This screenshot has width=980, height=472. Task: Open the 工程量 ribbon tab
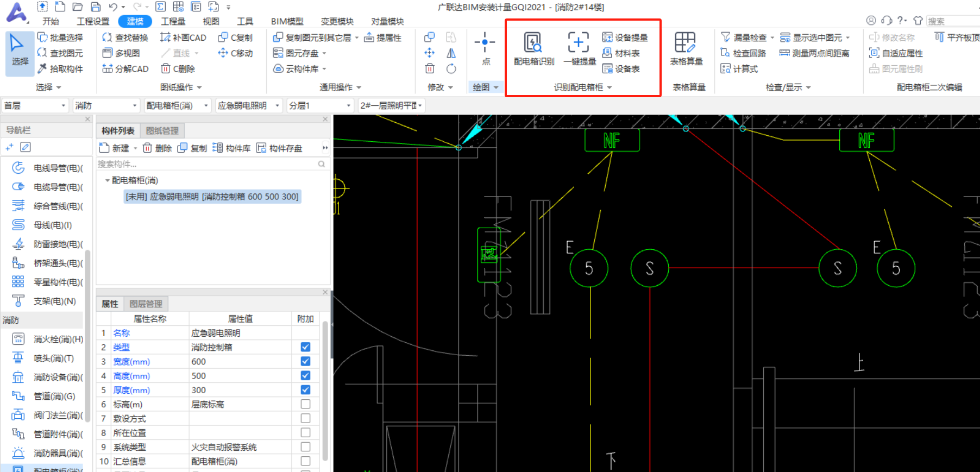point(173,21)
